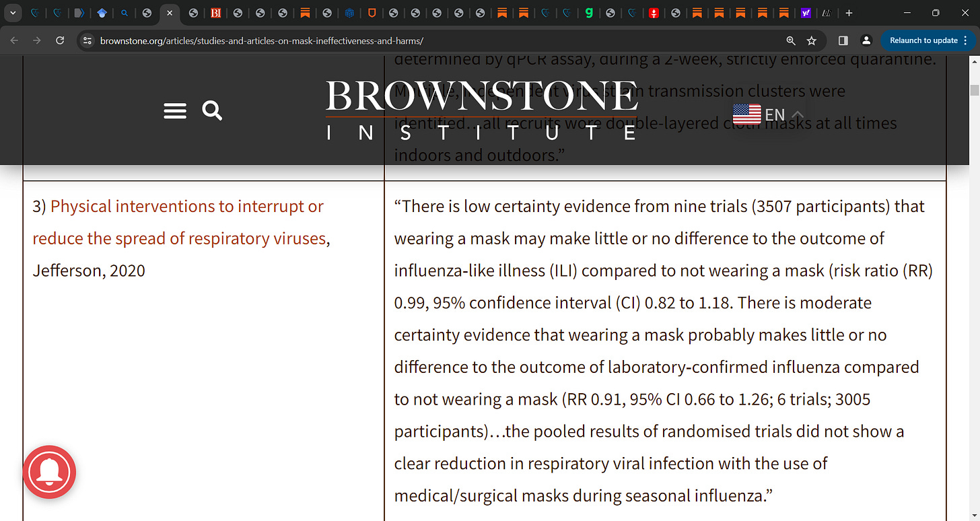Click the red notification bell button
The height and width of the screenshot is (521, 980).
[49, 473]
